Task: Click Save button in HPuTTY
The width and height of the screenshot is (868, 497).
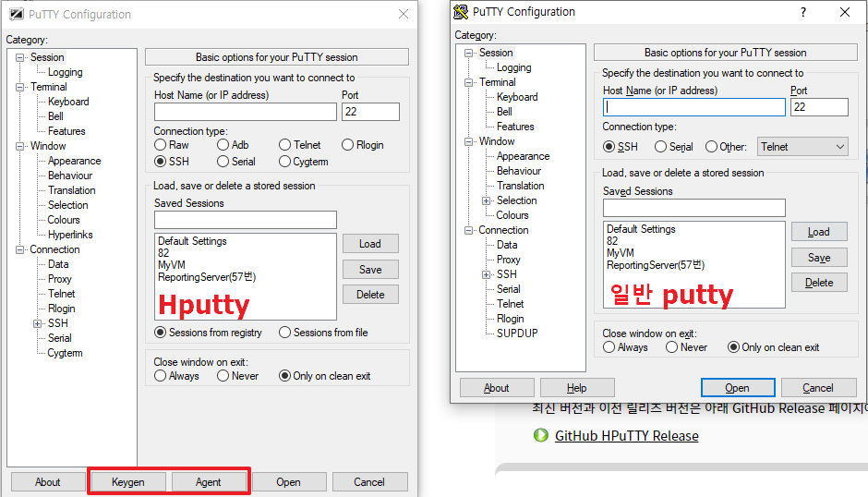Action: (370, 269)
